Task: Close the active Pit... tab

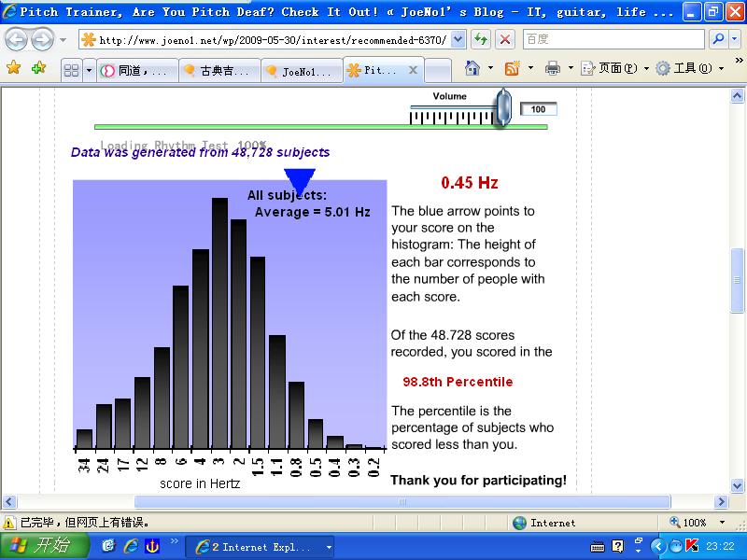Action: 414,71
